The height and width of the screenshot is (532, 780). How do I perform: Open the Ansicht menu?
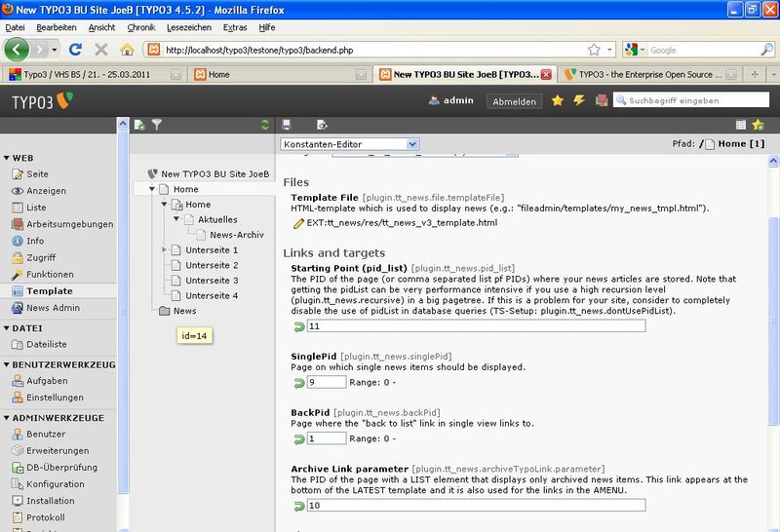(x=101, y=27)
